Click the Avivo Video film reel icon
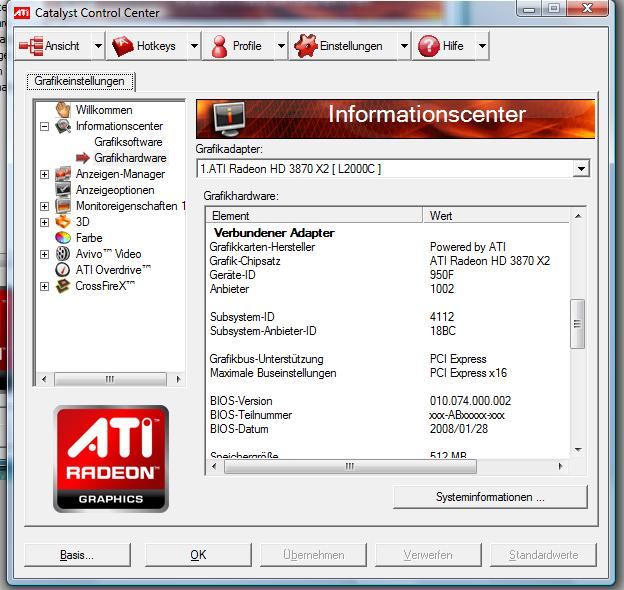 click(x=63, y=253)
